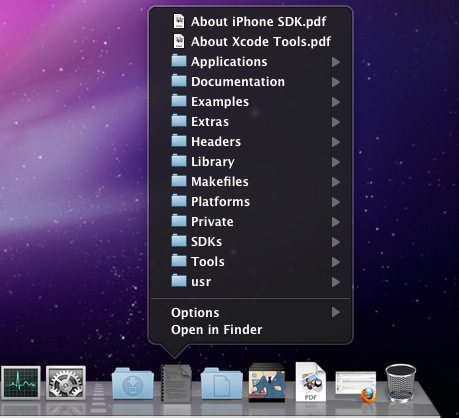
Task: Expand the Private submenu arrow
Action: point(336,222)
